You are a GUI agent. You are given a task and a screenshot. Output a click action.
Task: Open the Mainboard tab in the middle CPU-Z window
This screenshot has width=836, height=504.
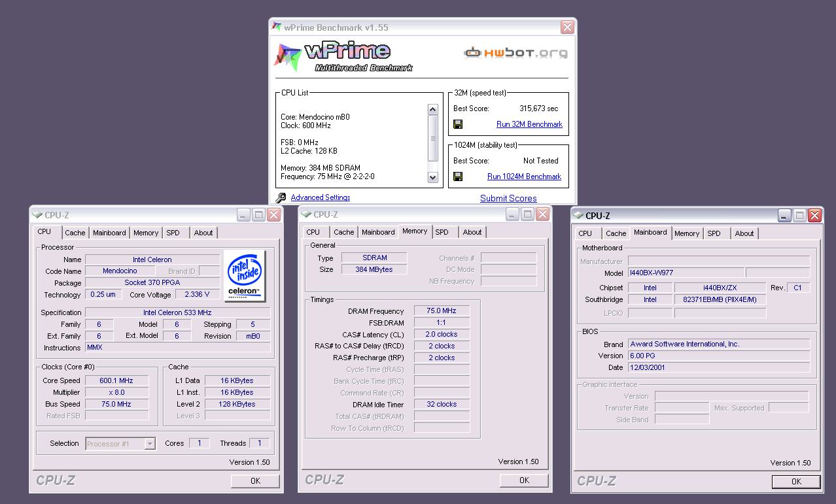pyautogui.click(x=378, y=232)
